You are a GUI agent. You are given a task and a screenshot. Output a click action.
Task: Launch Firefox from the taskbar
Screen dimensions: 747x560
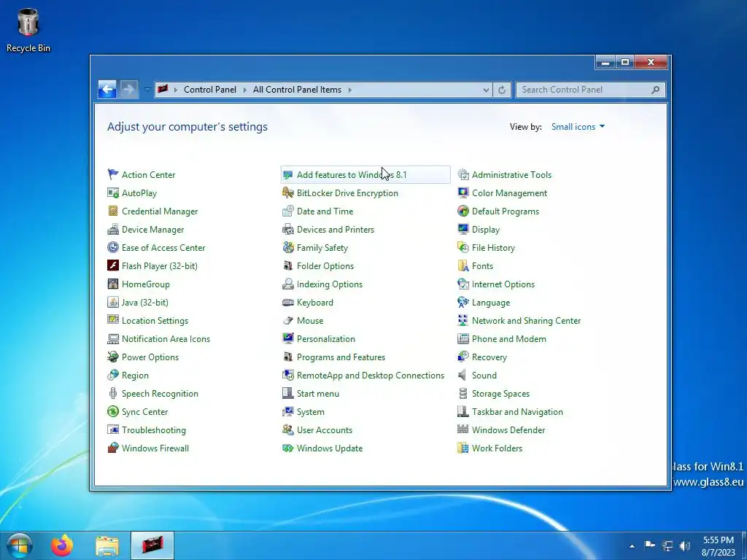pos(63,545)
